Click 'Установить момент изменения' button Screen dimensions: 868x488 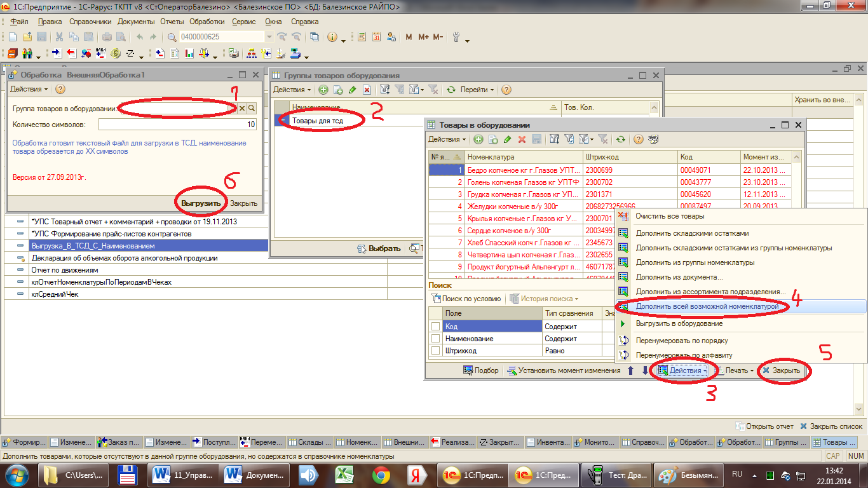pos(563,370)
